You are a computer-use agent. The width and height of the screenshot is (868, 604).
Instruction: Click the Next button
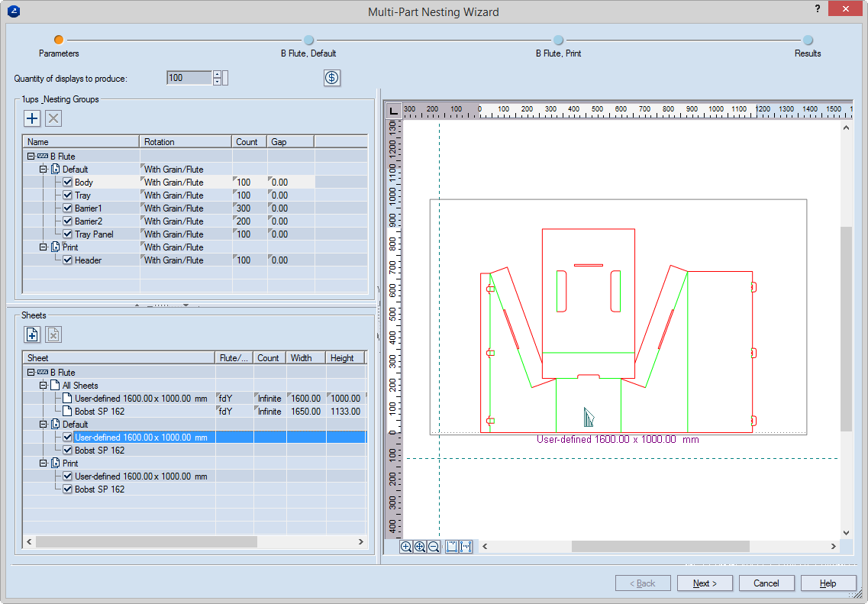pyautogui.click(x=705, y=583)
